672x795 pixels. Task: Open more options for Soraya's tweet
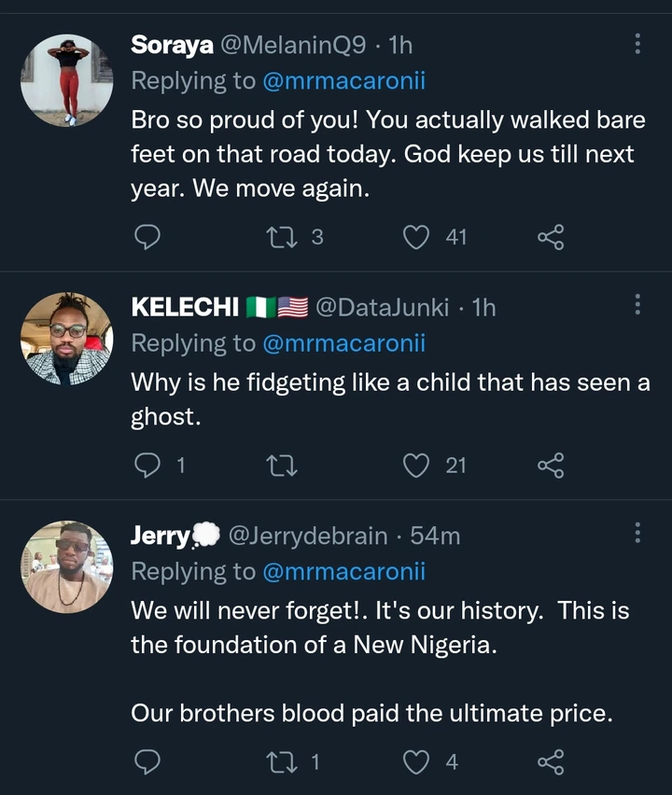coord(637,44)
